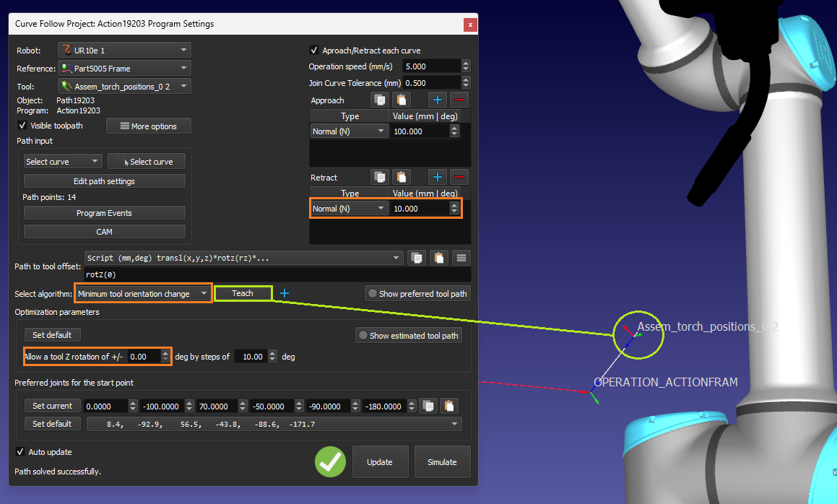Click the Approach copy icon
The image size is (837, 504).
pos(380,100)
